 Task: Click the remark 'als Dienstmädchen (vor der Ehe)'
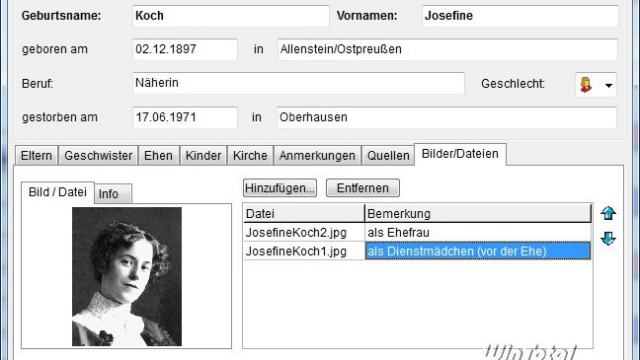pyautogui.click(x=478, y=251)
